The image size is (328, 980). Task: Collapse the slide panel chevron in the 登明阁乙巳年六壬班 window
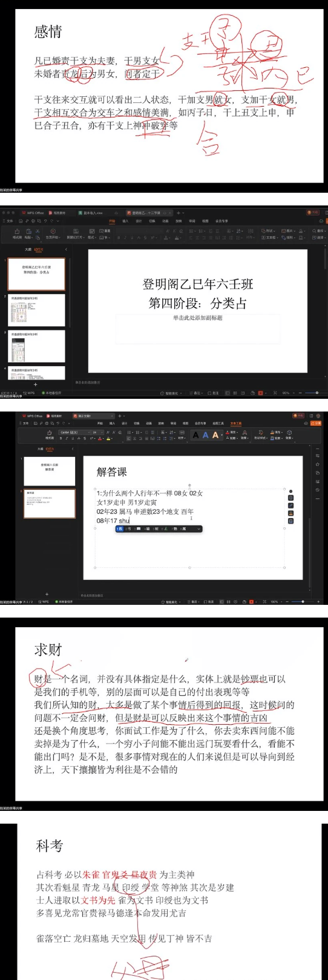click(x=67, y=249)
